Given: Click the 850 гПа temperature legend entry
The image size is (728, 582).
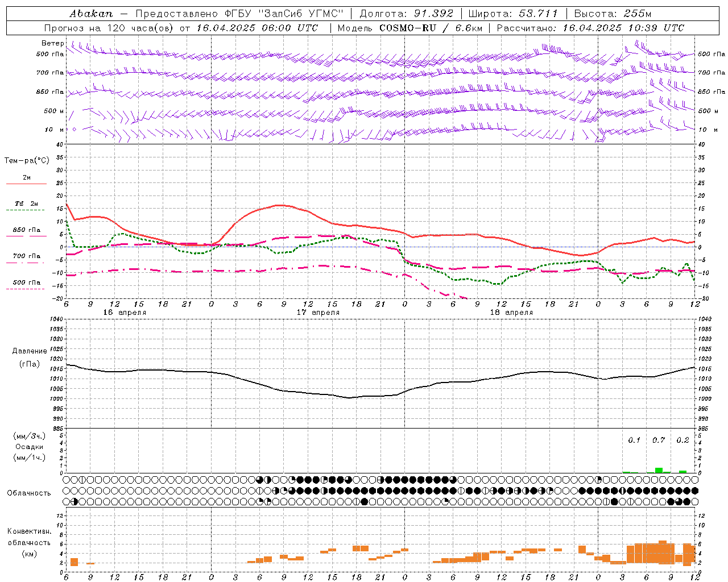Looking at the screenshot, I should click(27, 230).
